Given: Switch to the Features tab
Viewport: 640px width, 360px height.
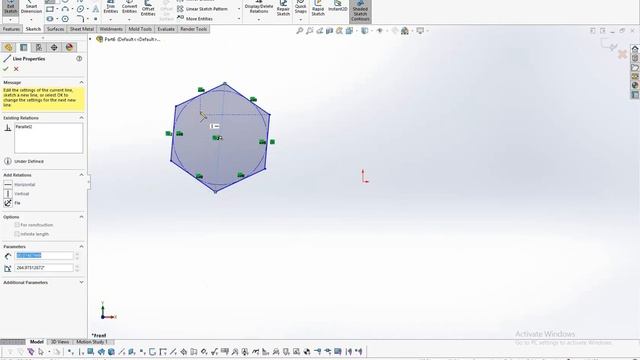Looking at the screenshot, I should (11, 29).
